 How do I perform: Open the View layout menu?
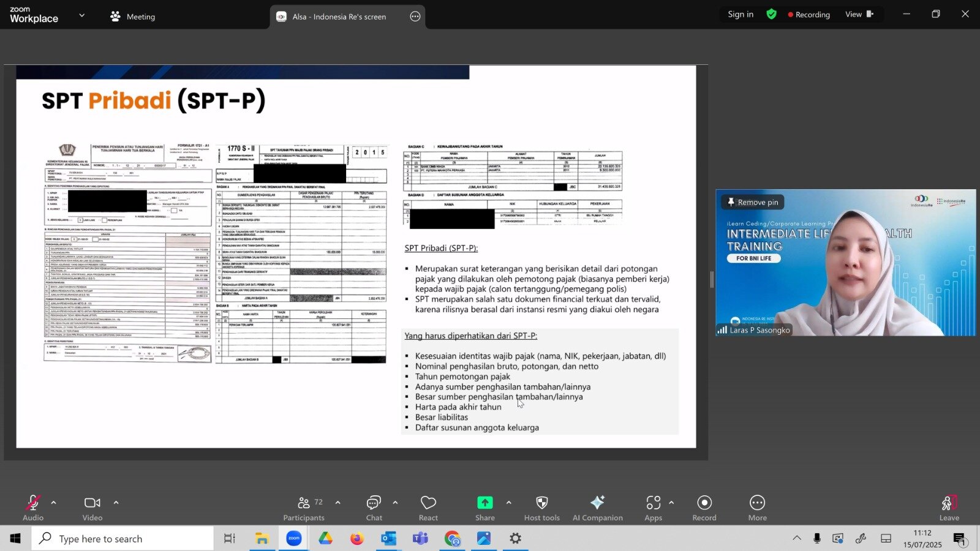tap(859, 14)
